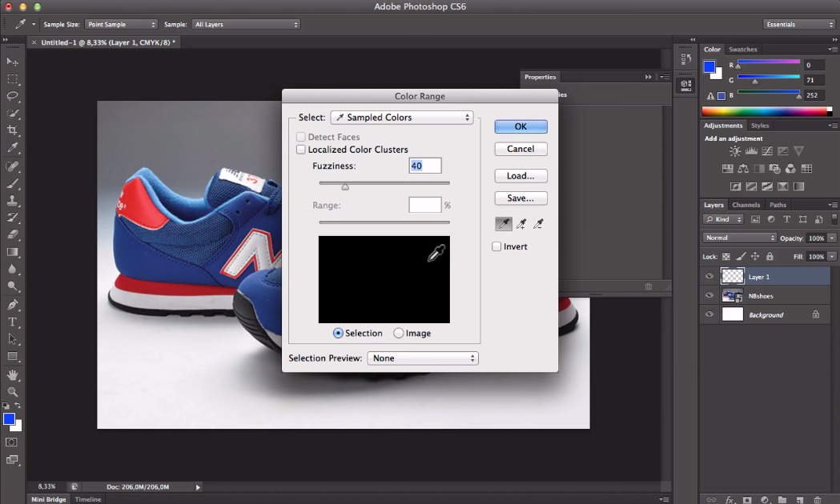Open the Essentials workspace dropdown
Viewport: 840px width, 504px height.
coord(798,25)
